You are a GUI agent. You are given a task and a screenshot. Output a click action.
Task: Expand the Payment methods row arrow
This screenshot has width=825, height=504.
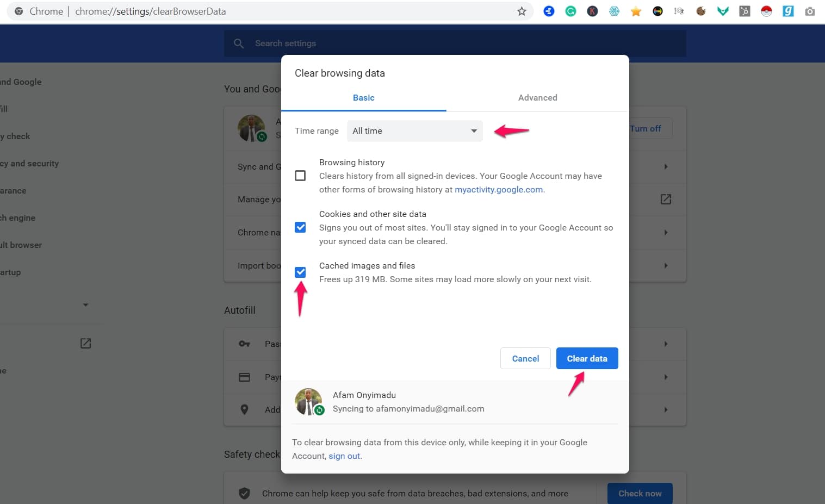pyautogui.click(x=666, y=377)
